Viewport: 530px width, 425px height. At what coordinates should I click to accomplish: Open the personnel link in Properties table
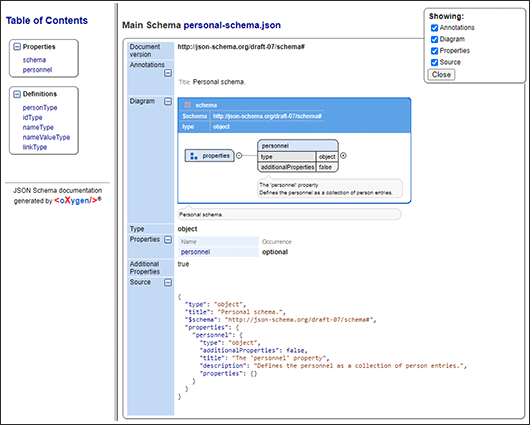point(195,252)
